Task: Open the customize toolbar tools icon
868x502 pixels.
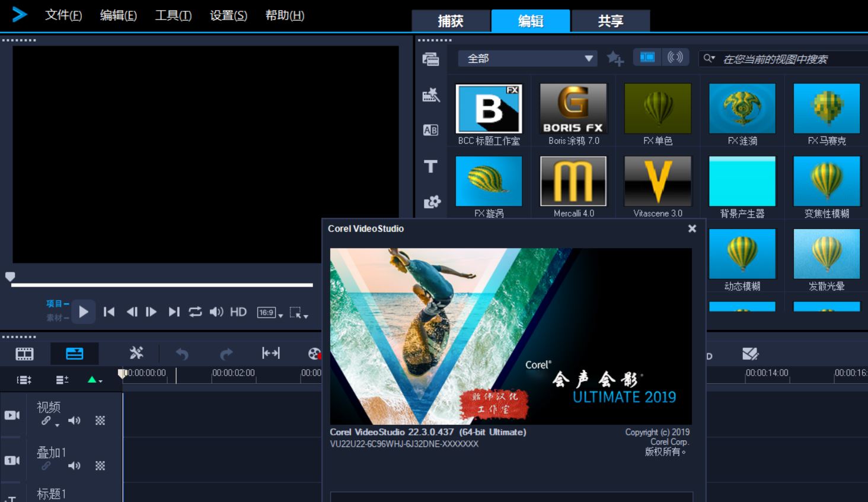Action: point(136,353)
